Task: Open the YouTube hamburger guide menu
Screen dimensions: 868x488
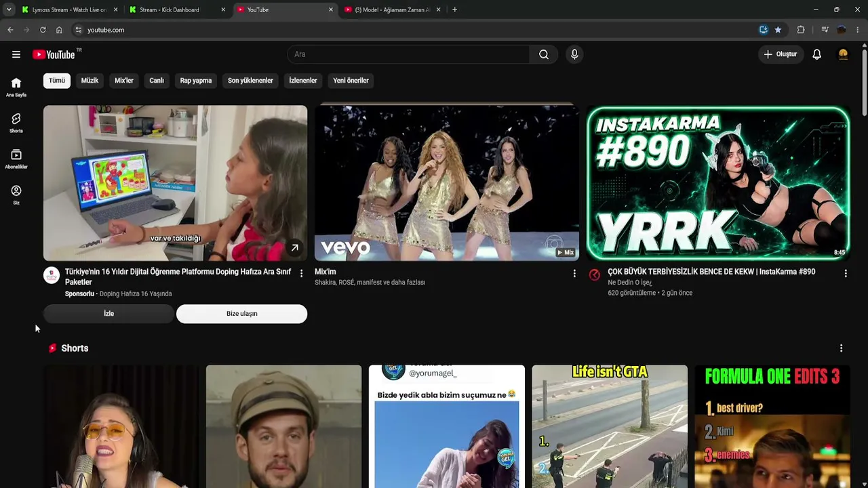Action: click(x=16, y=54)
